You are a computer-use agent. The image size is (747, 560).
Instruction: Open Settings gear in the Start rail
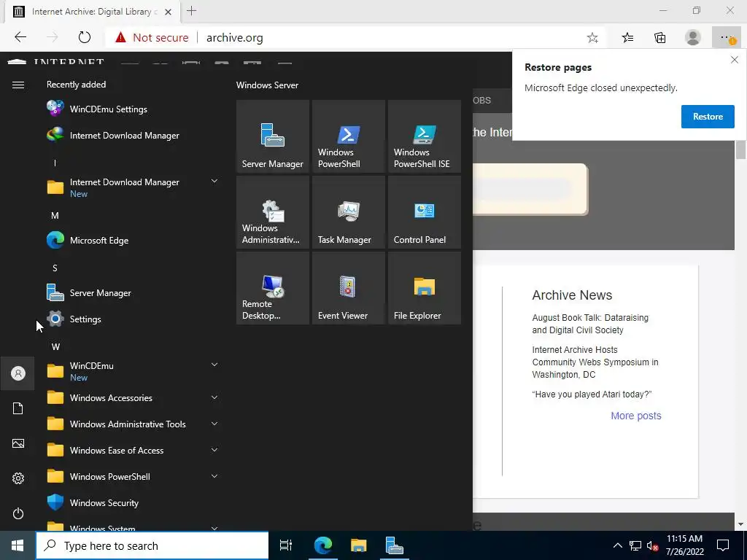18,478
